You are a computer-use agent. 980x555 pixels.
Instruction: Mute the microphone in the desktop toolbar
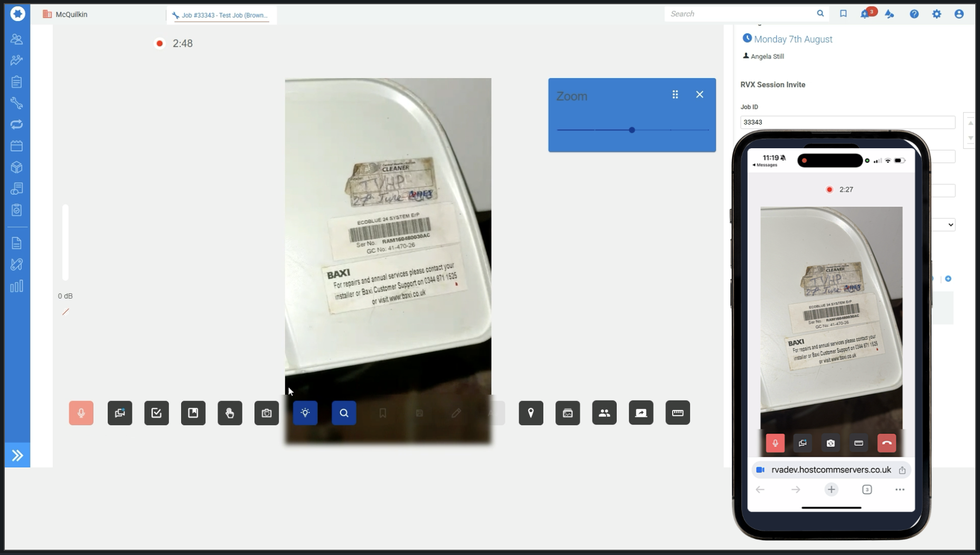81,413
